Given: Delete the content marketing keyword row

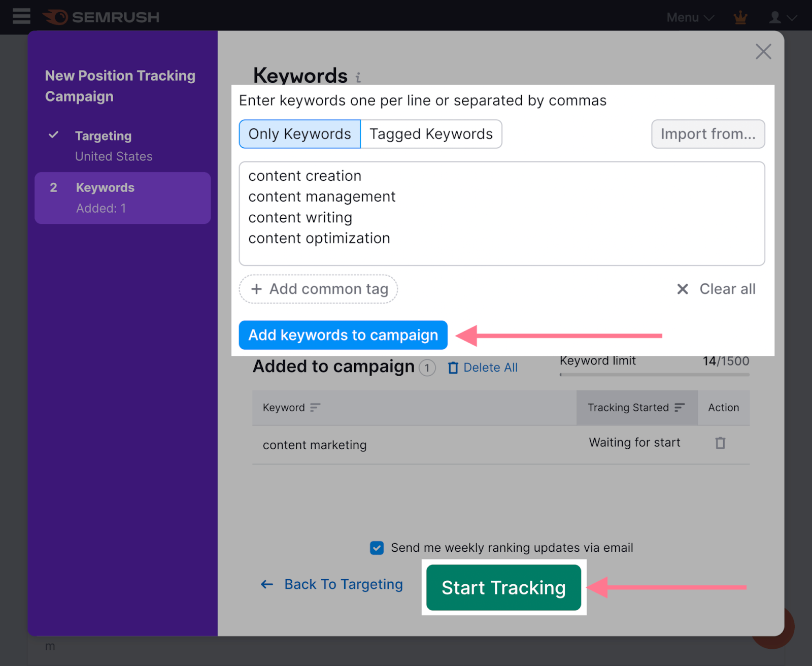Looking at the screenshot, I should tap(720, 443).
